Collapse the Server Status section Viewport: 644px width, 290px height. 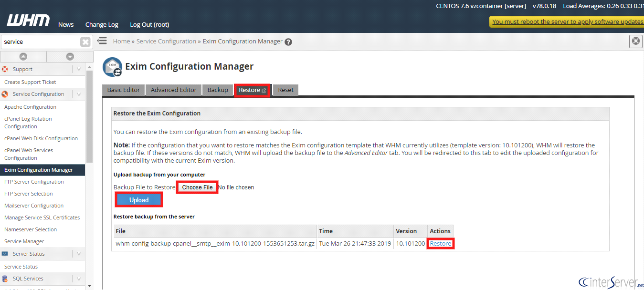(x=79, y=254)
